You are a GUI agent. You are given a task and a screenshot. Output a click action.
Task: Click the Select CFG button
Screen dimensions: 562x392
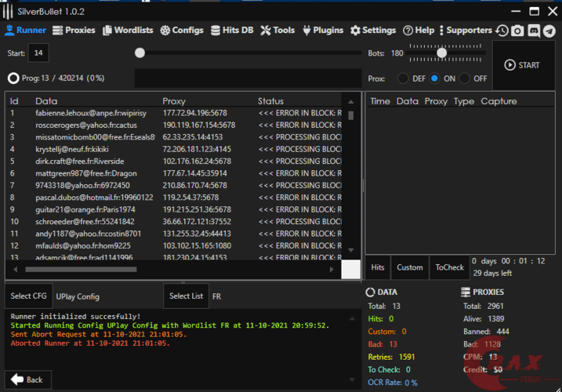[x=28, y=296]
